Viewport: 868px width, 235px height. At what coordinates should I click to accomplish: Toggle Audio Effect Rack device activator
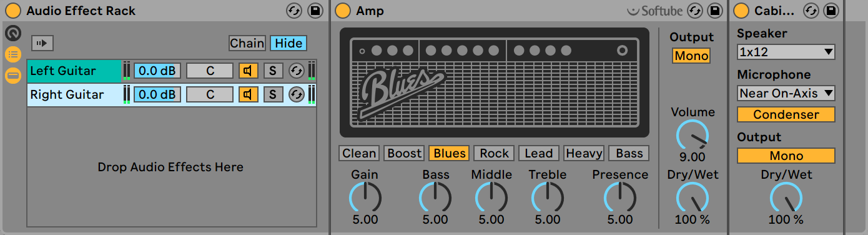[x=13, y=11]
